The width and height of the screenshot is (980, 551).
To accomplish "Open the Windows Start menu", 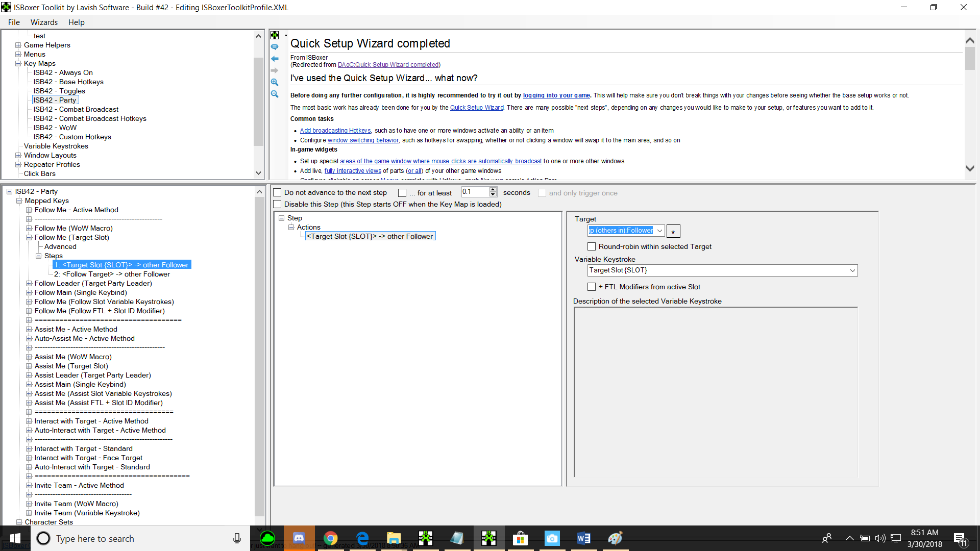I will click(15, 538).
